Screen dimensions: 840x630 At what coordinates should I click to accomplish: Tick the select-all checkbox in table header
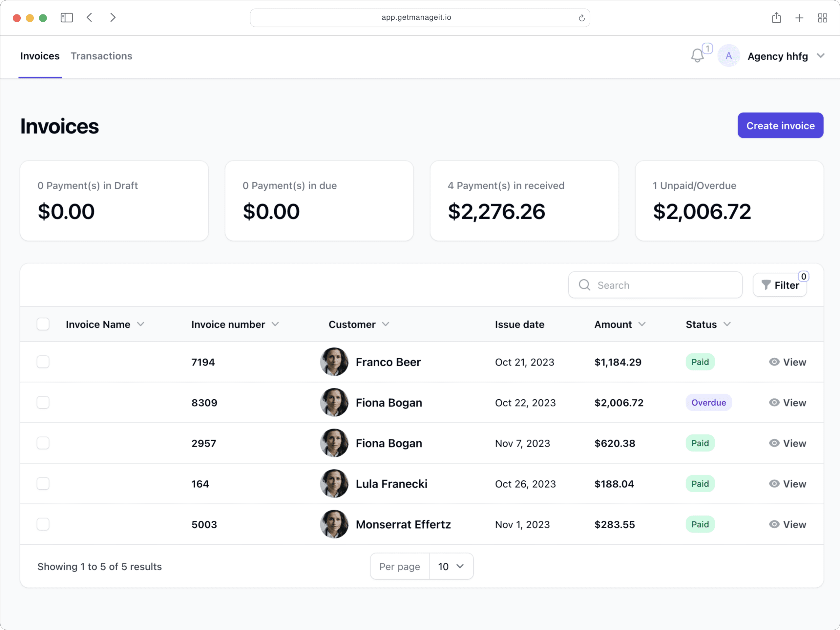click(x=43, y=324)
